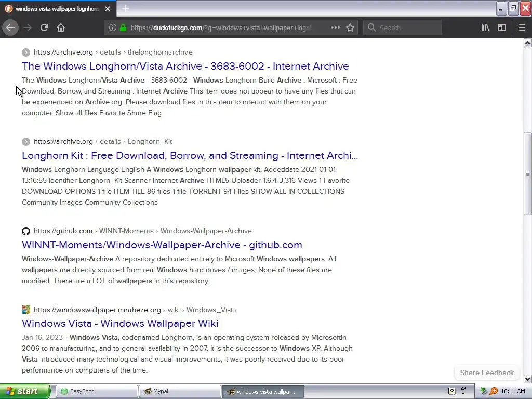Open Longhorn Kit Internet Archive result

[x=190, y=155]
